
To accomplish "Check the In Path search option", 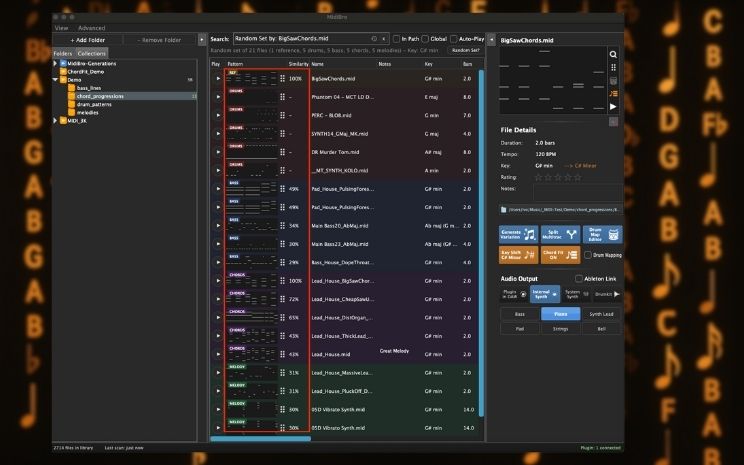I will pos(398,38).
